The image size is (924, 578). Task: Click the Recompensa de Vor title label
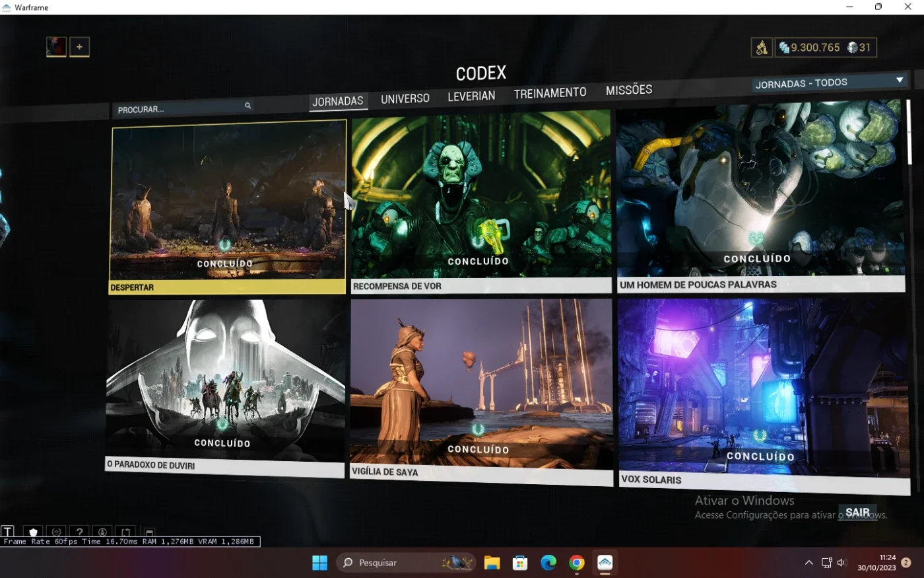[397, 286]
